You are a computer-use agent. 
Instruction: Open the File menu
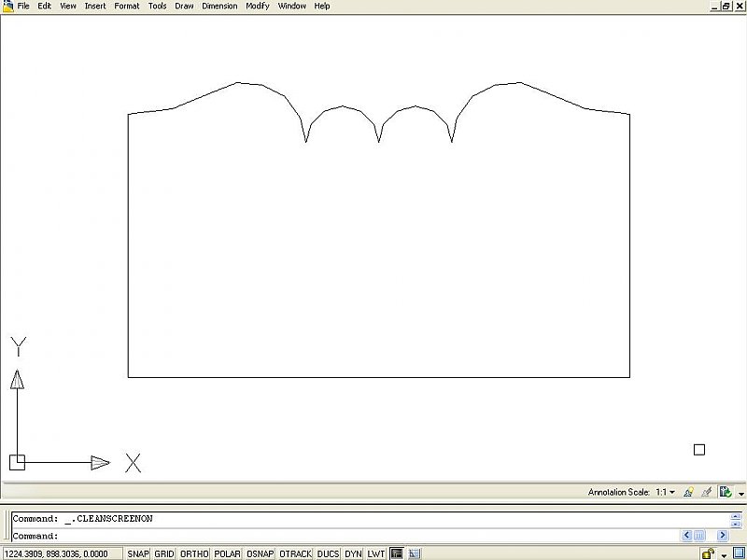[x=22, y=7]
